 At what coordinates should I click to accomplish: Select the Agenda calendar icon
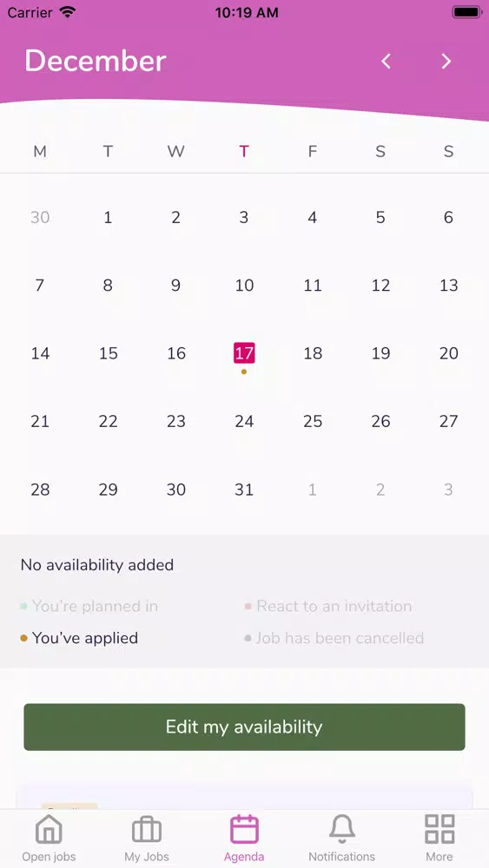[244, 829]
